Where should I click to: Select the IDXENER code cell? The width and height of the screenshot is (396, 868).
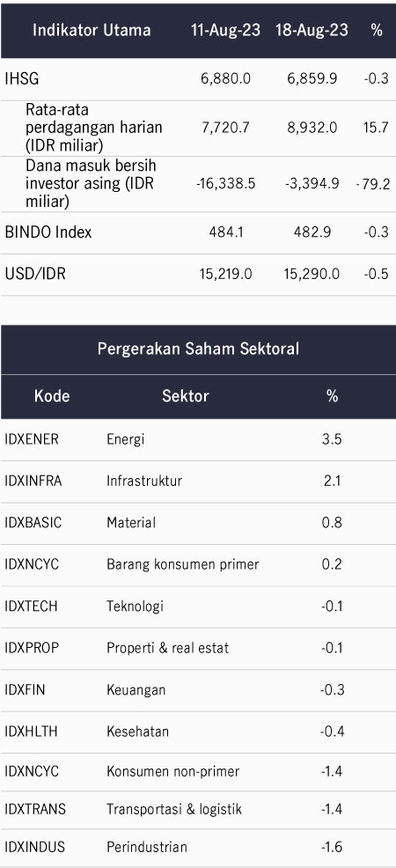[32, 439]
